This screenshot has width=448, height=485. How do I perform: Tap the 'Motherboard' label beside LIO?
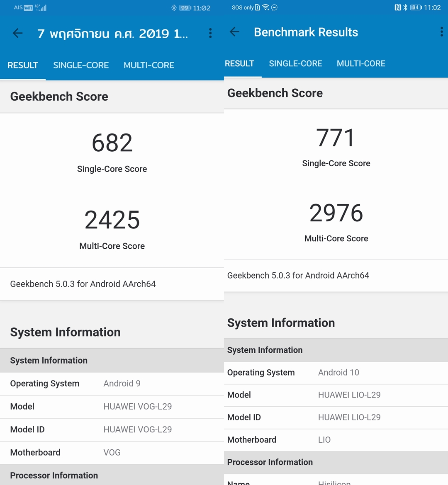252,440
